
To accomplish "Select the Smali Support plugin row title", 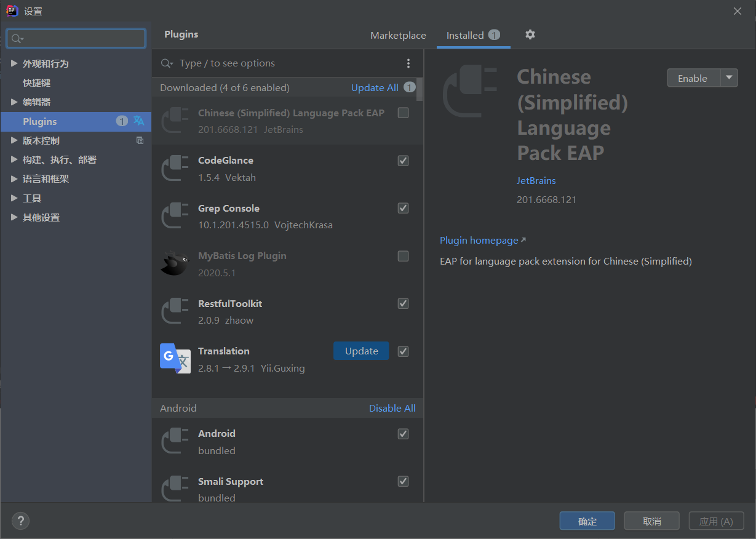I will (231, 481).
